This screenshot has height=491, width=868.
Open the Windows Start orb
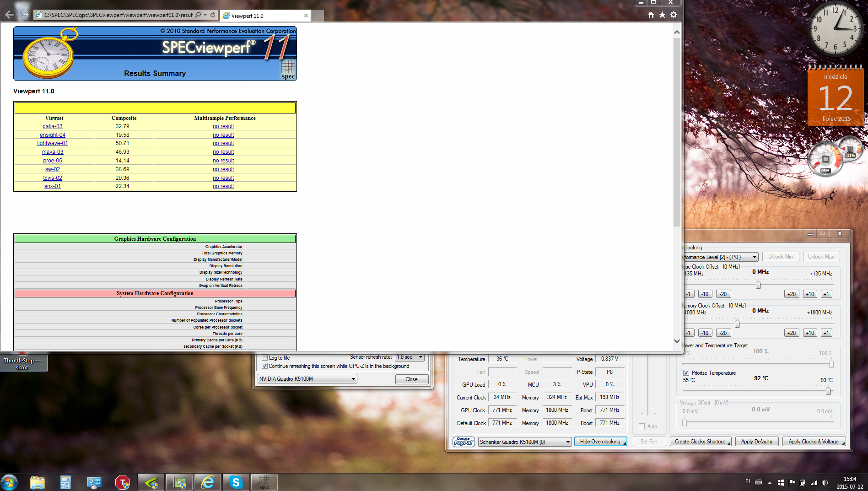tap(9, 482)
